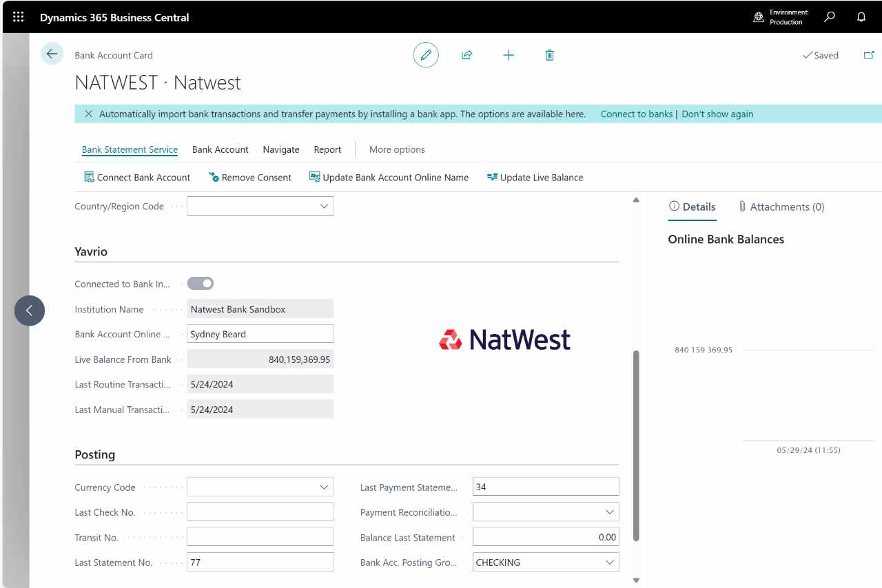Click the share icon
The width and height of the screenshot is (882, 588).
coord(466,55)
